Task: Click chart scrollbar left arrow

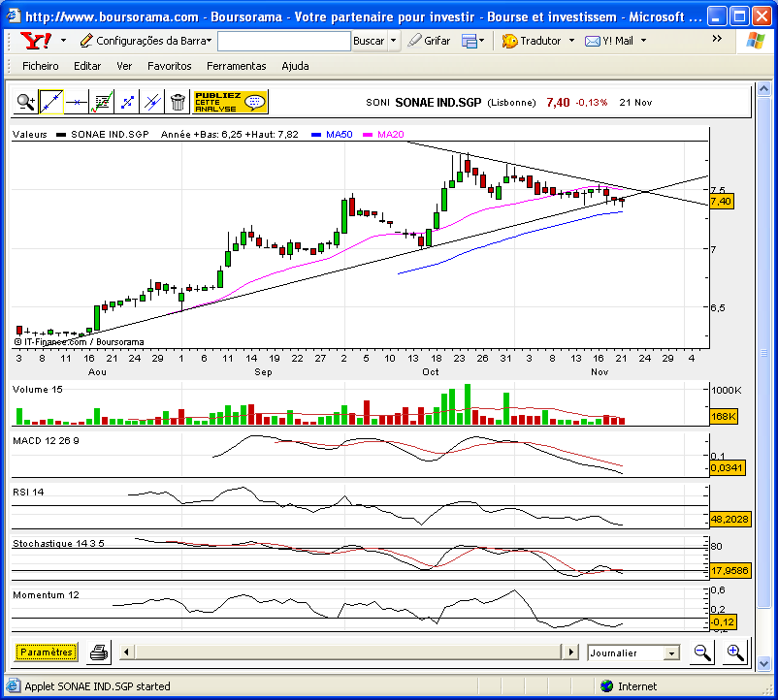Action: click(126, 652)
